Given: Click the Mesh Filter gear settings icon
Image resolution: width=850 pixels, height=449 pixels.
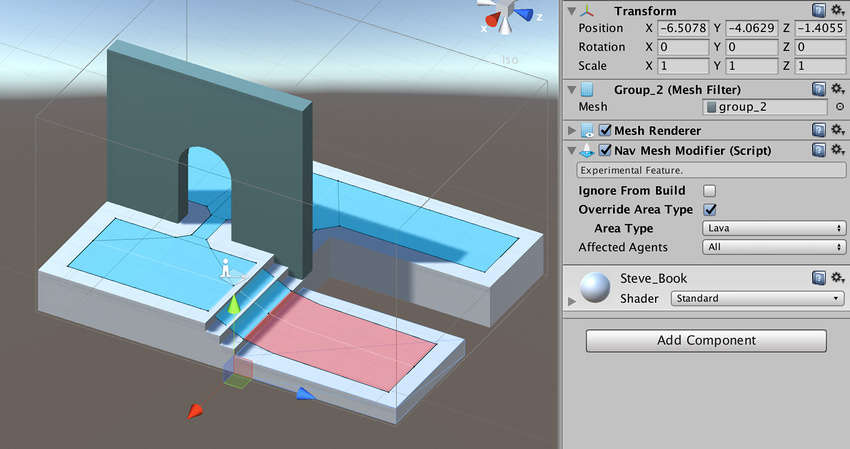Looking at the screenshot, I should 838,89.
